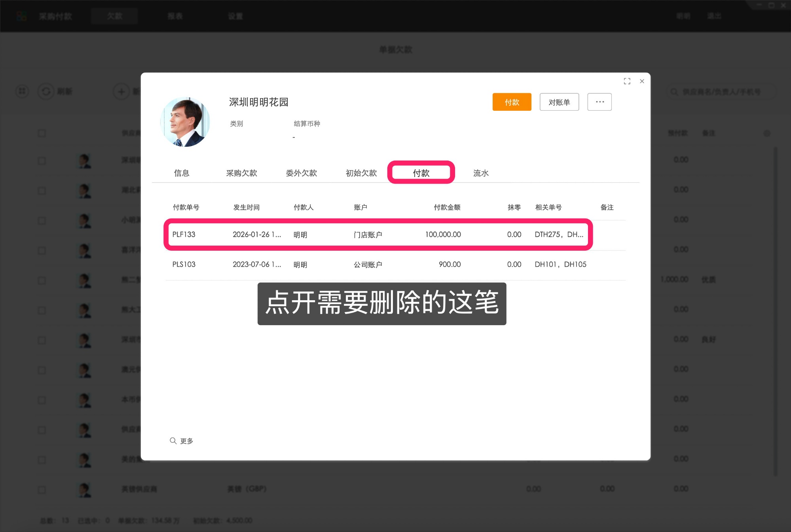791x532 pixels.
Task: Click the plus new-record icon in toolbar
Action: point(121,92)
